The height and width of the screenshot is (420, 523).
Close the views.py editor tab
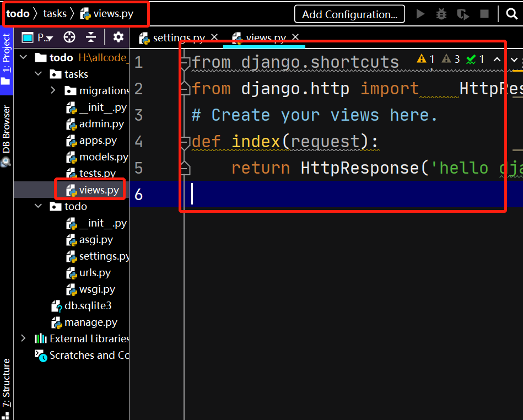click(295, 37)
